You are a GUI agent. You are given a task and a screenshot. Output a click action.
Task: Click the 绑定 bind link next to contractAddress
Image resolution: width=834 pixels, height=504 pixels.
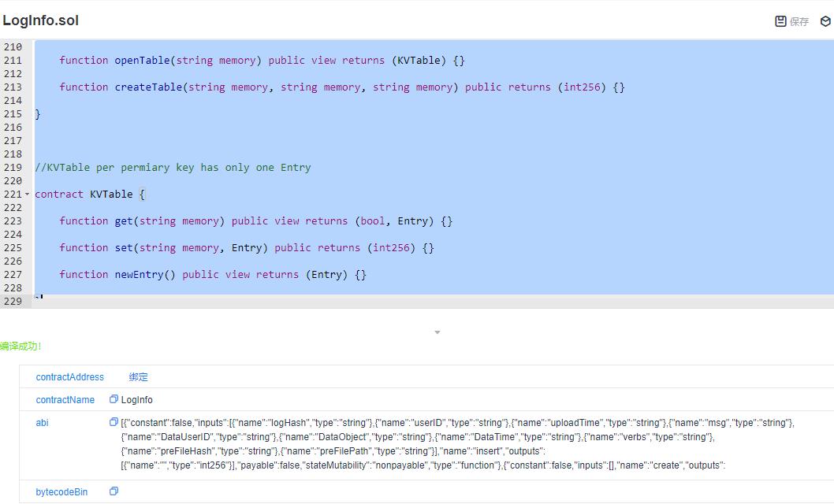[139, 376]
